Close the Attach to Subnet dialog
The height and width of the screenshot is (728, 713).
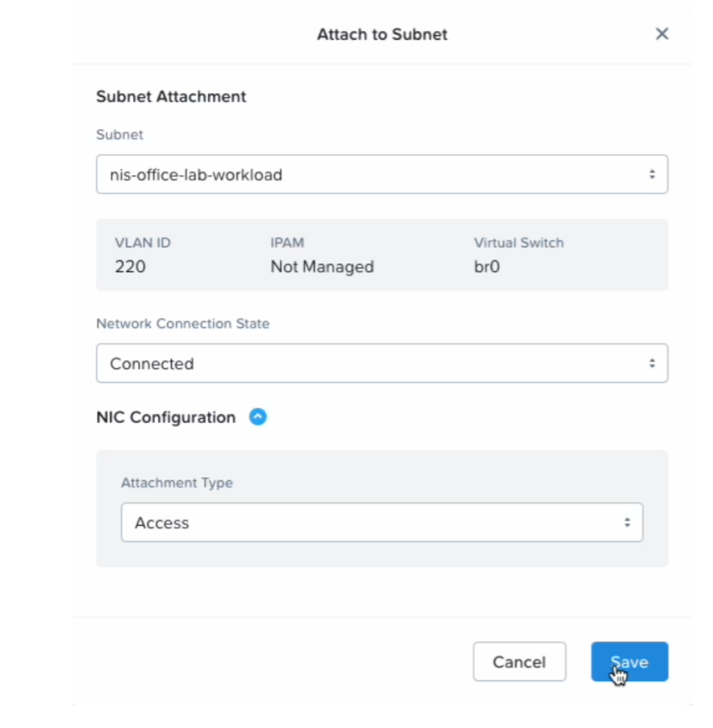coord(662,34)
